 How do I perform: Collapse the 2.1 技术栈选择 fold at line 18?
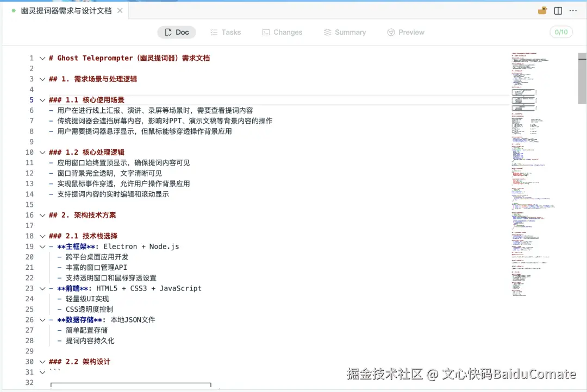42,236
